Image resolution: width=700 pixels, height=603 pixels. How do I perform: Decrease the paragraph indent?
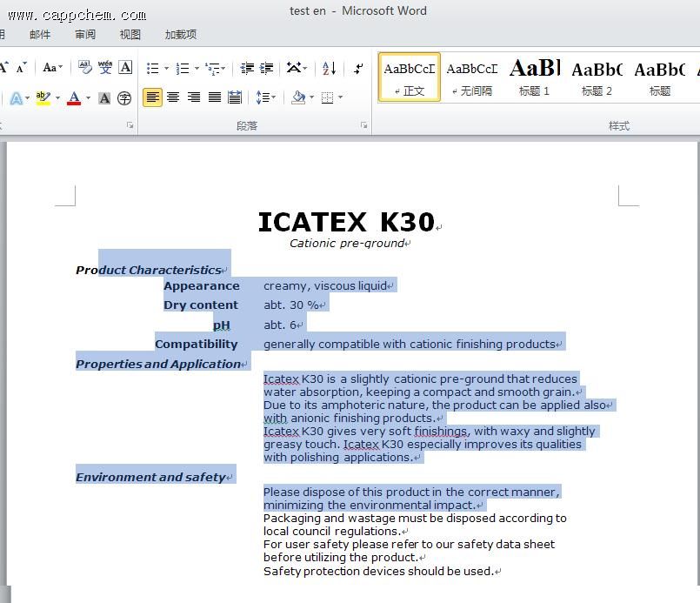click(x=247, y=68)
